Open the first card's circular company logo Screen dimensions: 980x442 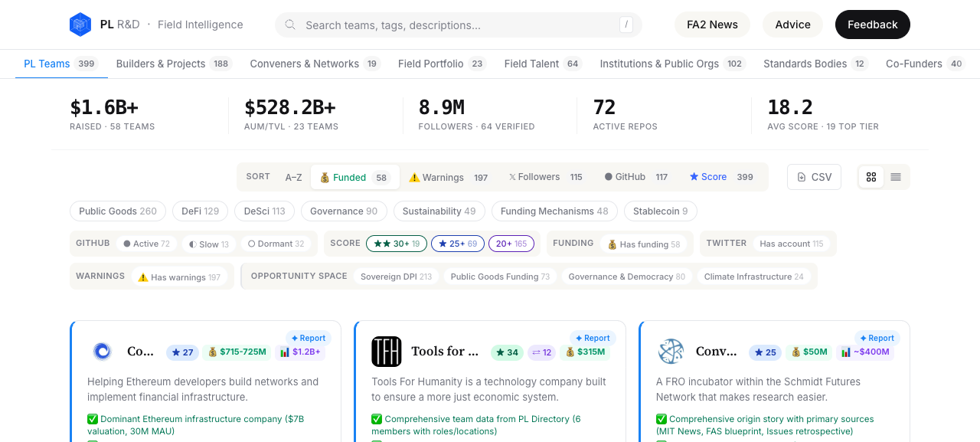102,352
